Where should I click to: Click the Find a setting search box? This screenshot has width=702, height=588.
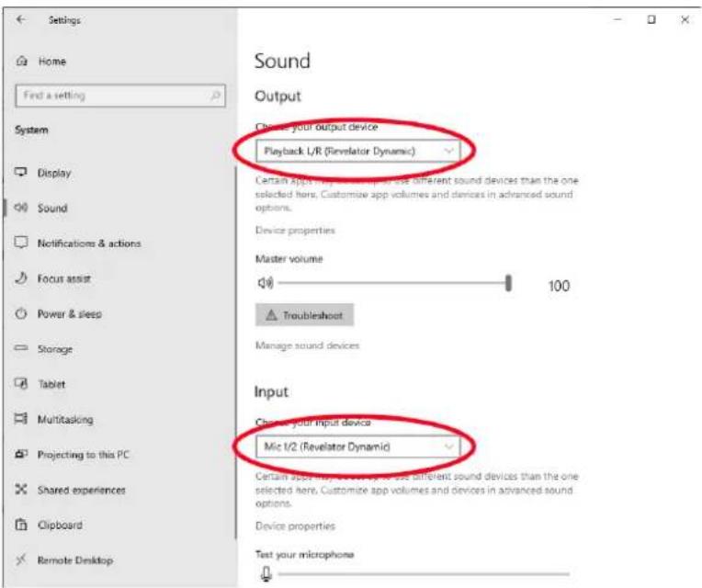tap(120, 96)
